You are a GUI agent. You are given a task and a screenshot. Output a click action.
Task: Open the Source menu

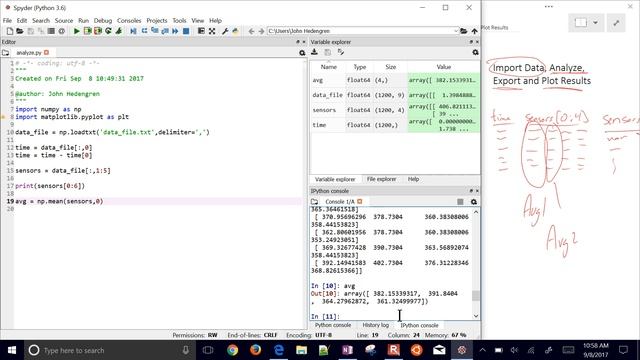[64, 20]
